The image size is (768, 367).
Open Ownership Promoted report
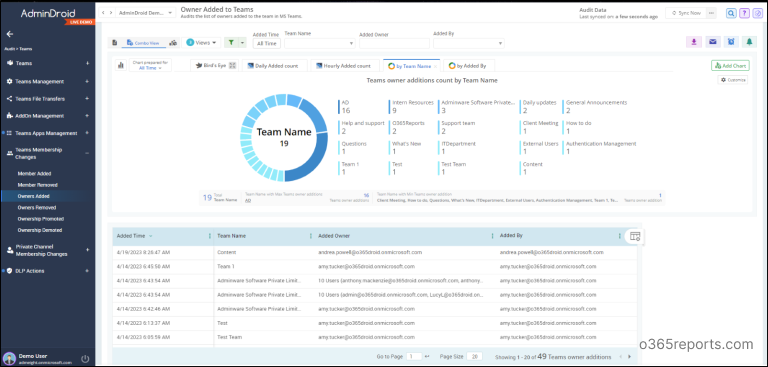tap(41, 219)
